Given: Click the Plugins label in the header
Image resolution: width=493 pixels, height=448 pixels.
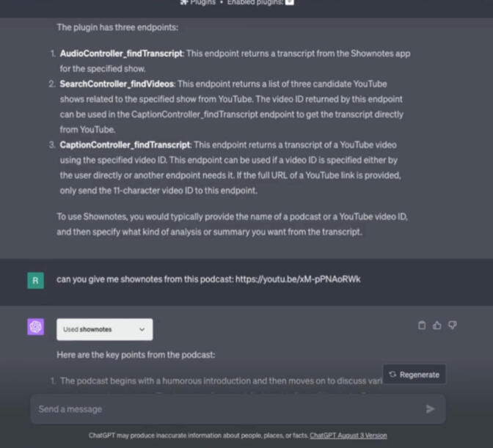Looking at the screenshot, I should coord(202,2).
